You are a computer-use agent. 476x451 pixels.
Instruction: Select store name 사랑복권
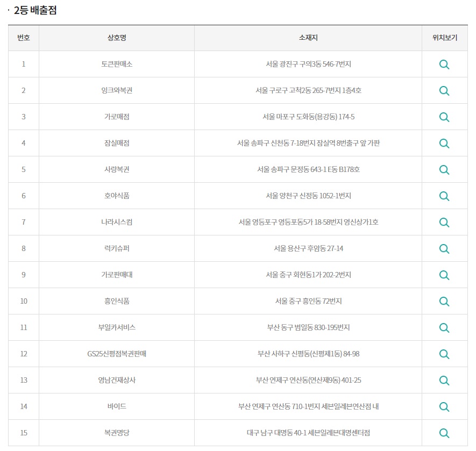pyautogui.click(x=117, y=169)
